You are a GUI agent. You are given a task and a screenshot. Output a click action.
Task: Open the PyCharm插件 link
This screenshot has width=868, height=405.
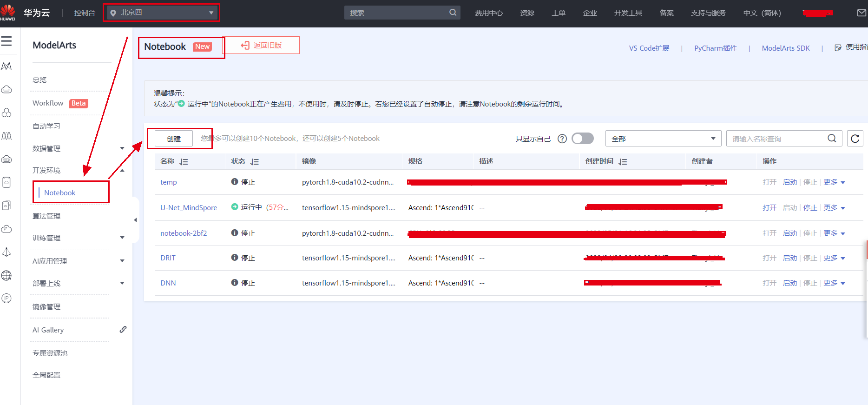[716, 48]
